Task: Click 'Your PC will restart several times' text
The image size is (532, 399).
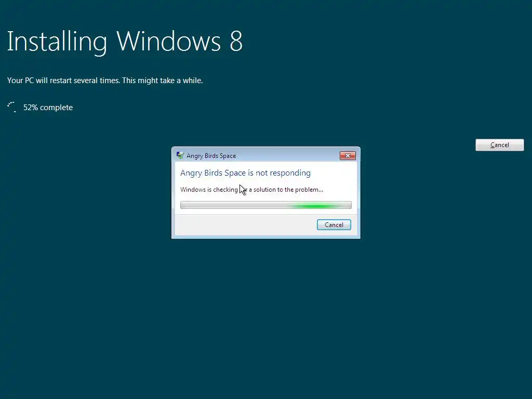Action: coord(105,81)
